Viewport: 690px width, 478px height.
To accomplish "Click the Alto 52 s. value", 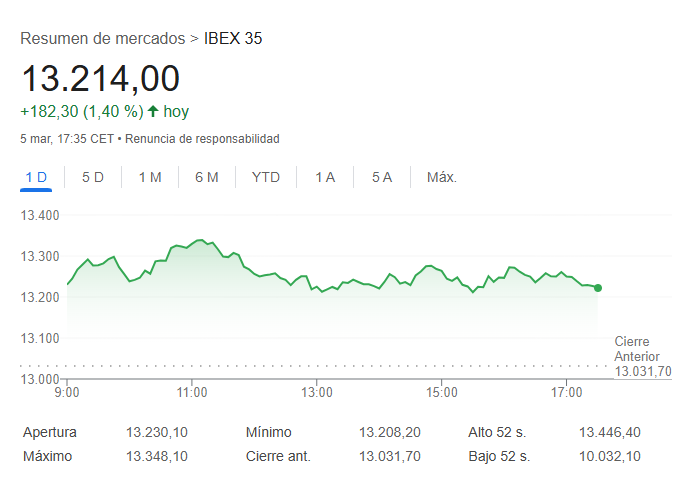I will point(609,432).
